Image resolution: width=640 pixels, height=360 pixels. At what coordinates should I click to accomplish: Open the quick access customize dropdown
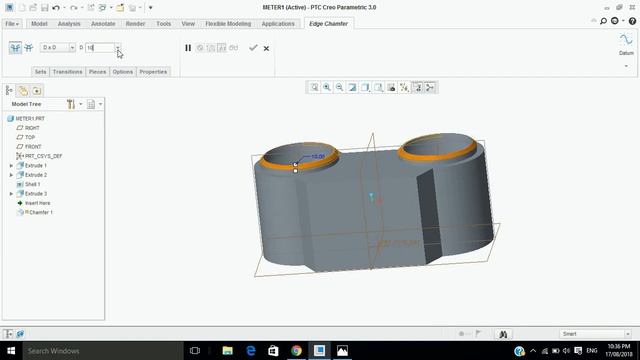pyautogui.click(x=150, y=7)
